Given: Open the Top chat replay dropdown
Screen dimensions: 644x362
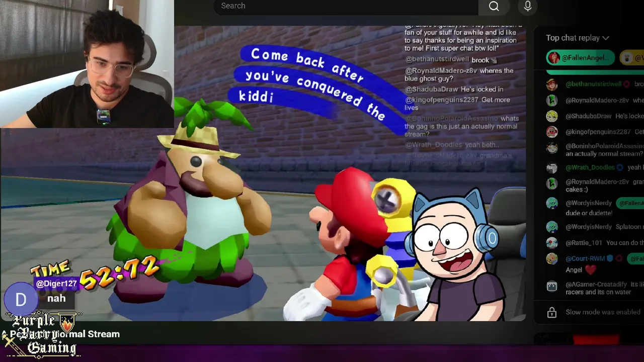Looking at the screenshot, I should tap(577, 38).
